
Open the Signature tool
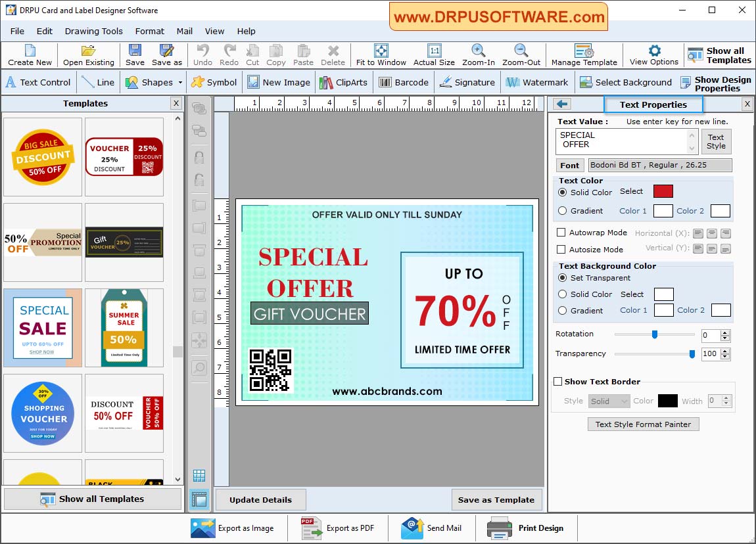(467, 82)
